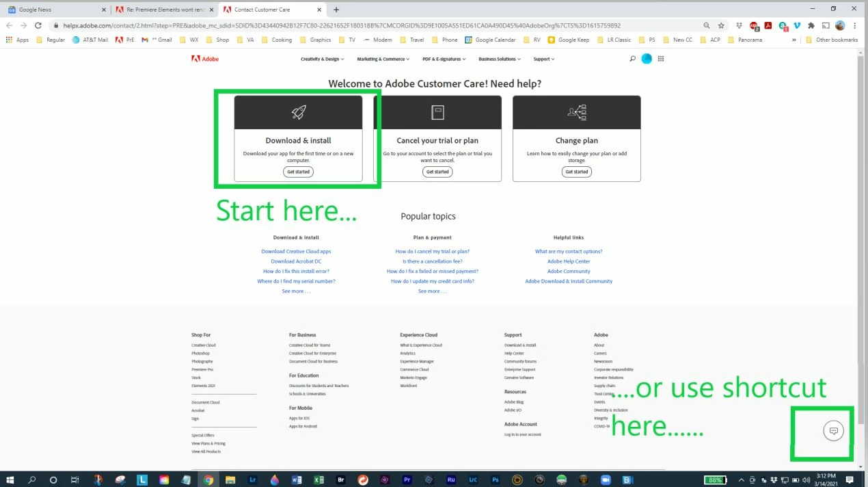Open Is there a cancellation fee link
The width and height of the screenshot is (868, 487).
[x=433, y=261]
